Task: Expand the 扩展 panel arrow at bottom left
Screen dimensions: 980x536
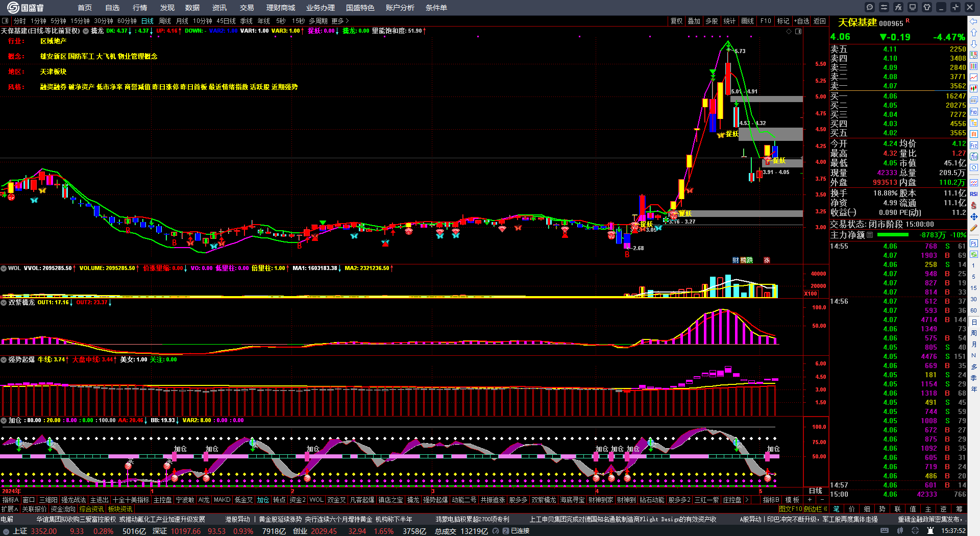Action: (10, 509)
